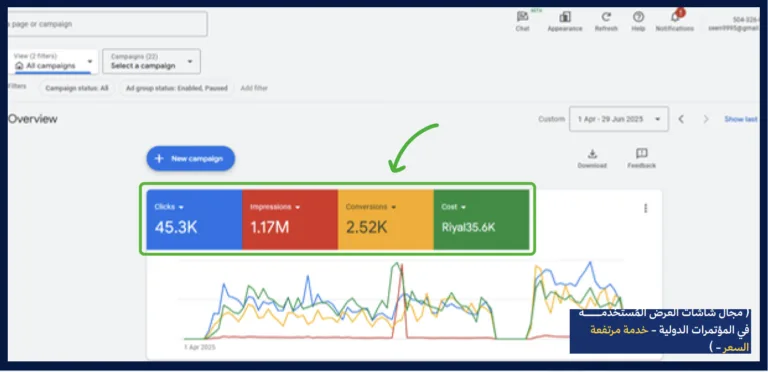Go to the previous date range arrow
Image resolution: width=768 pixels, height=372 pixels.
coord(681,119)
